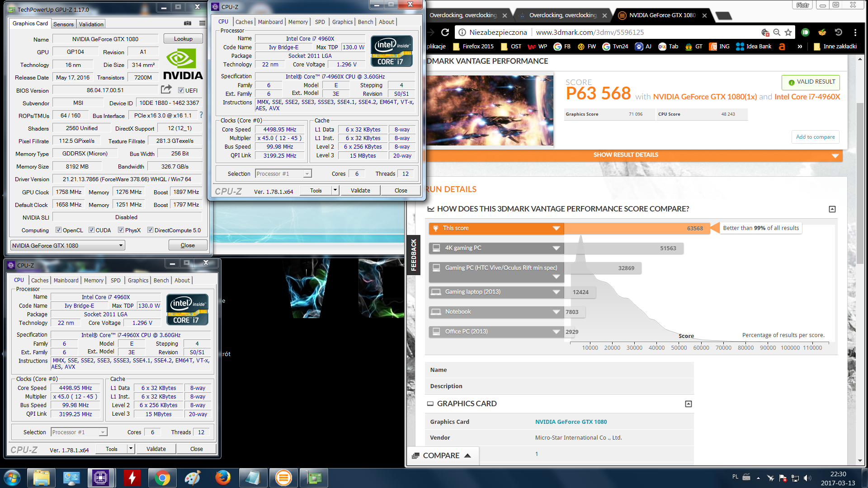The image size is (868, 488).
Task: Open the Idea Bank bookmark
Action: click(754, 46)
